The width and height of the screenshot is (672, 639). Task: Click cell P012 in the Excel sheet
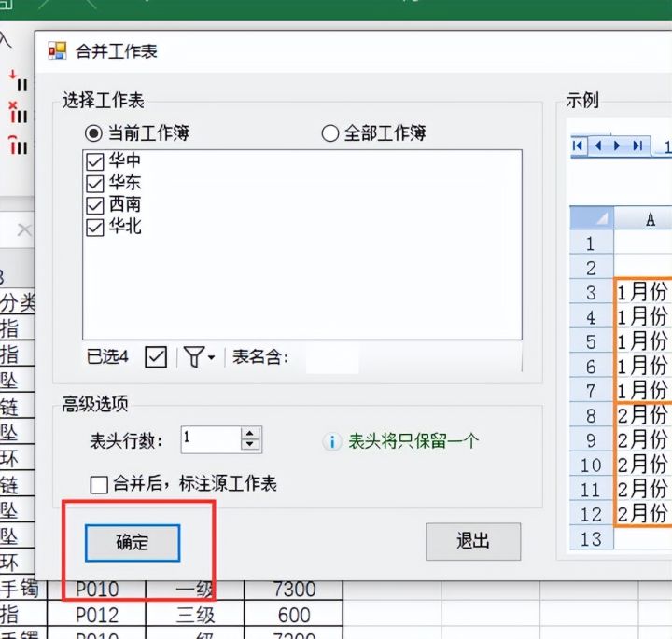97,615
